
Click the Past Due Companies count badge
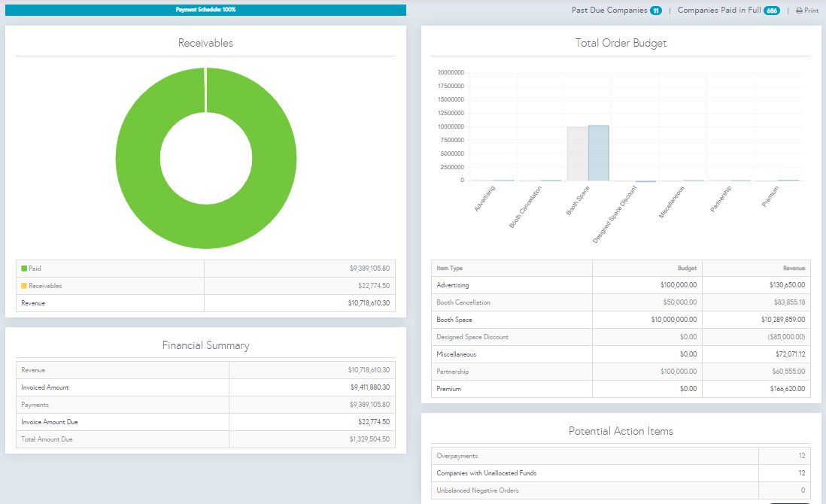point(656,11)
